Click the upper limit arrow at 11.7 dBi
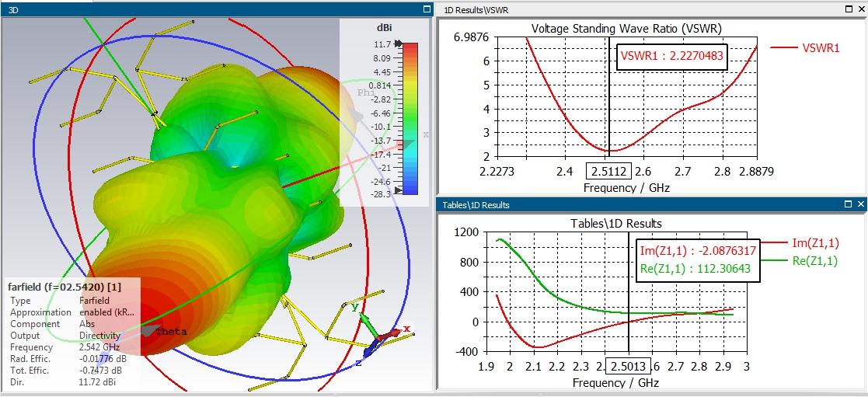The image size is (868, 397). click(399, 44)
